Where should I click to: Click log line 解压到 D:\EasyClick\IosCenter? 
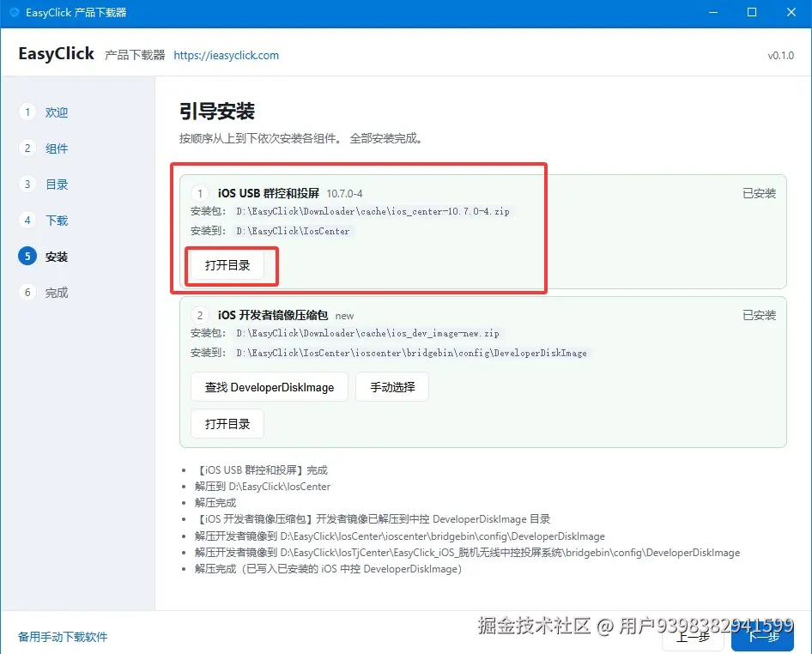[x=263, y=487]
